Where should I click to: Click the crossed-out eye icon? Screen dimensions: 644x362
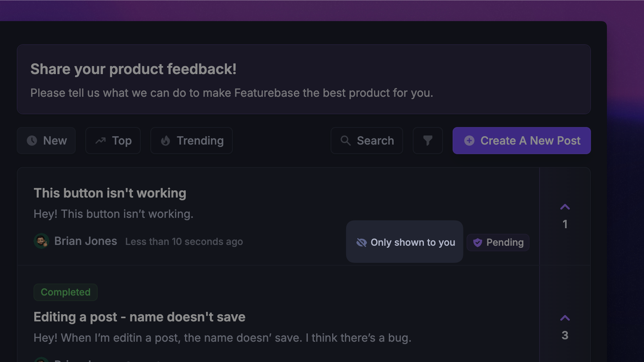click(361, 242)
